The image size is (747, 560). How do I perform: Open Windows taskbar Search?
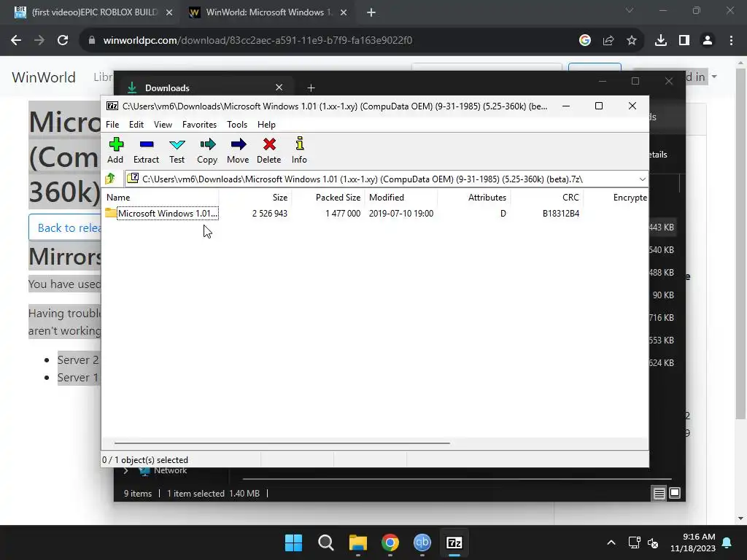(x=326, y=542)
